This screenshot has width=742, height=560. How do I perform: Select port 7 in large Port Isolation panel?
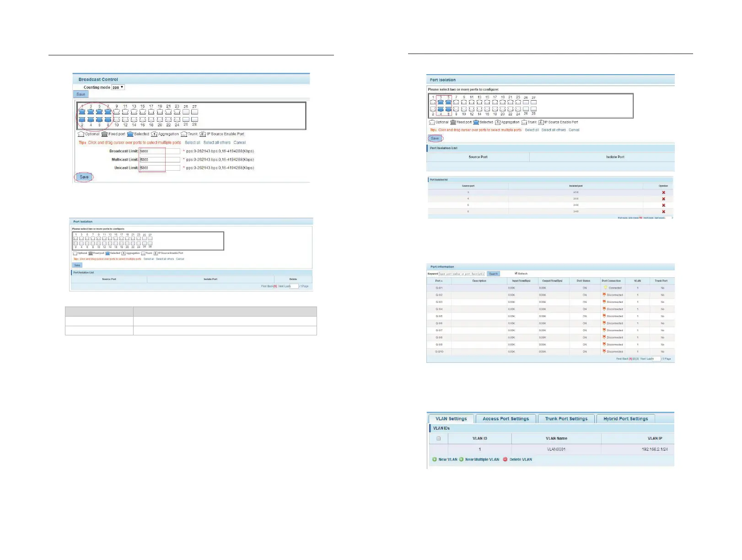456,102
